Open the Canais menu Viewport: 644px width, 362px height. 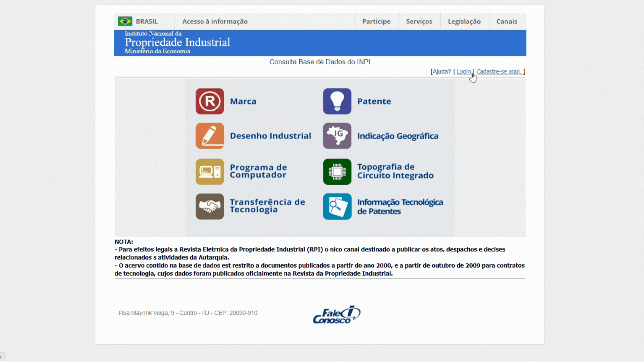click(506, 21)
